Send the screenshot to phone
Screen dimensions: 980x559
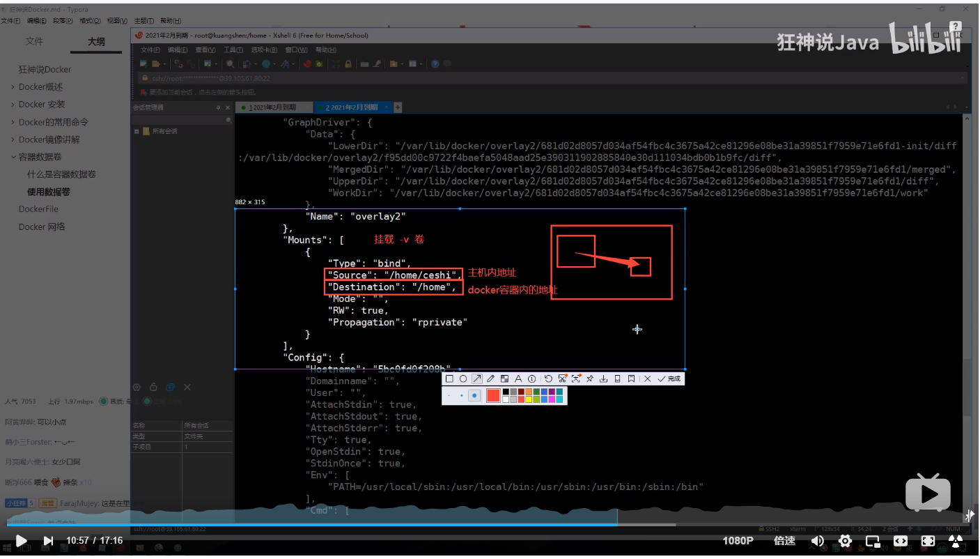617,378
